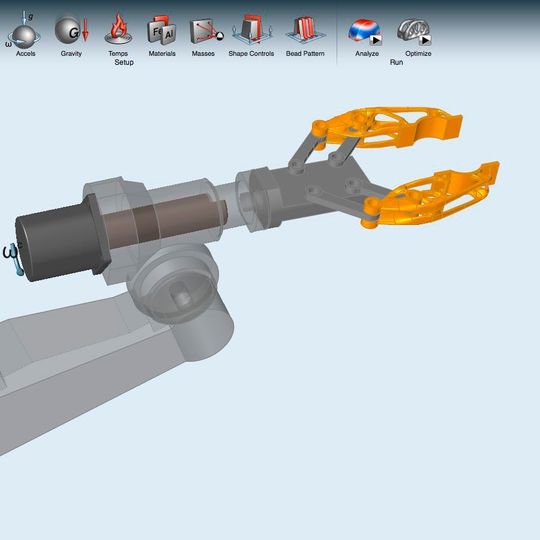
Task: Click the Accels label text
Action: click(x=25, y=53)
